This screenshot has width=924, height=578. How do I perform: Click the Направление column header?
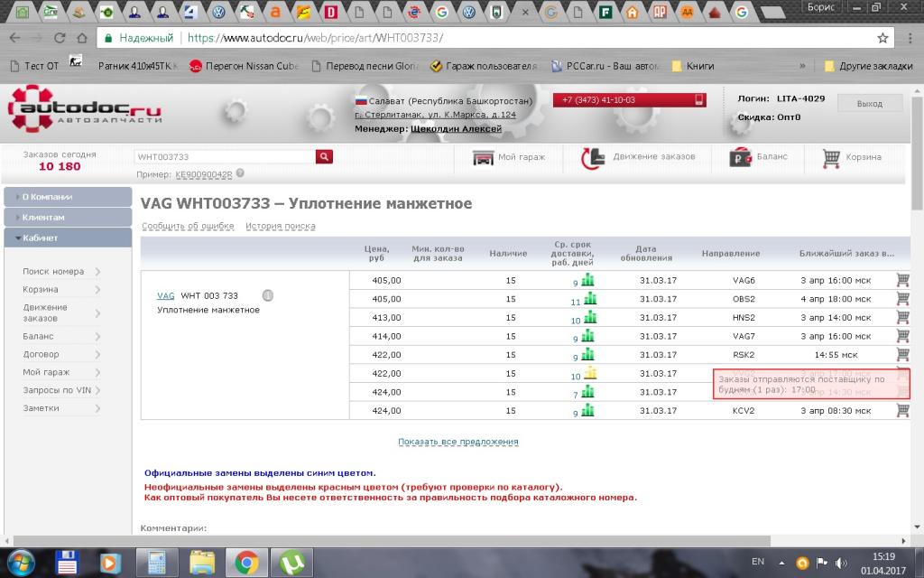731,253
